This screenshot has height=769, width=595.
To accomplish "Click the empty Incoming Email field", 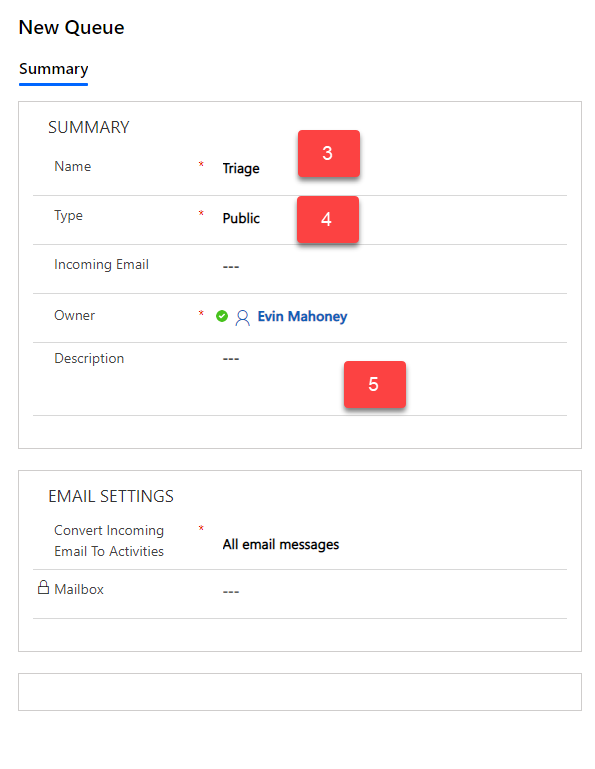I will [x=394, y=267].
